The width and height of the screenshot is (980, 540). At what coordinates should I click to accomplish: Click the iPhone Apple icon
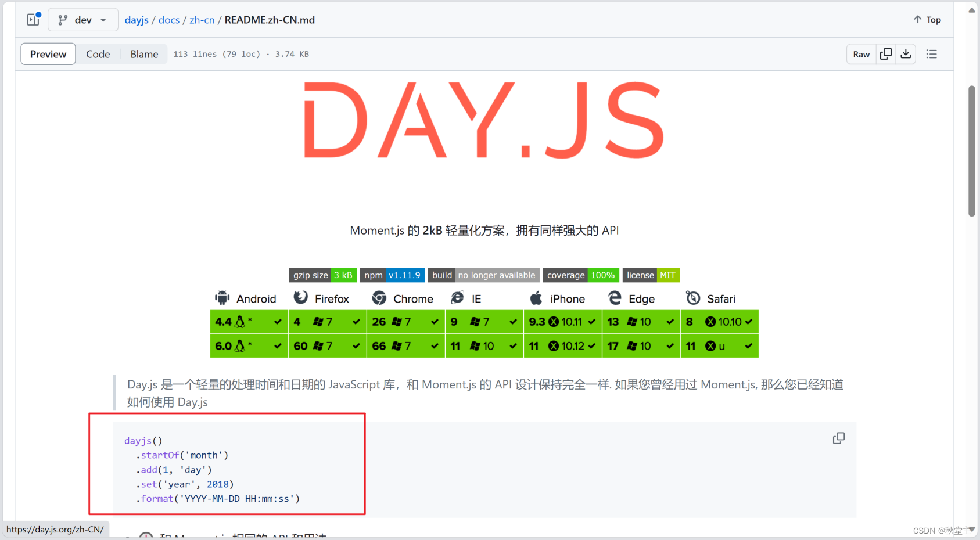pyautogui.click(x=536, y=298)
